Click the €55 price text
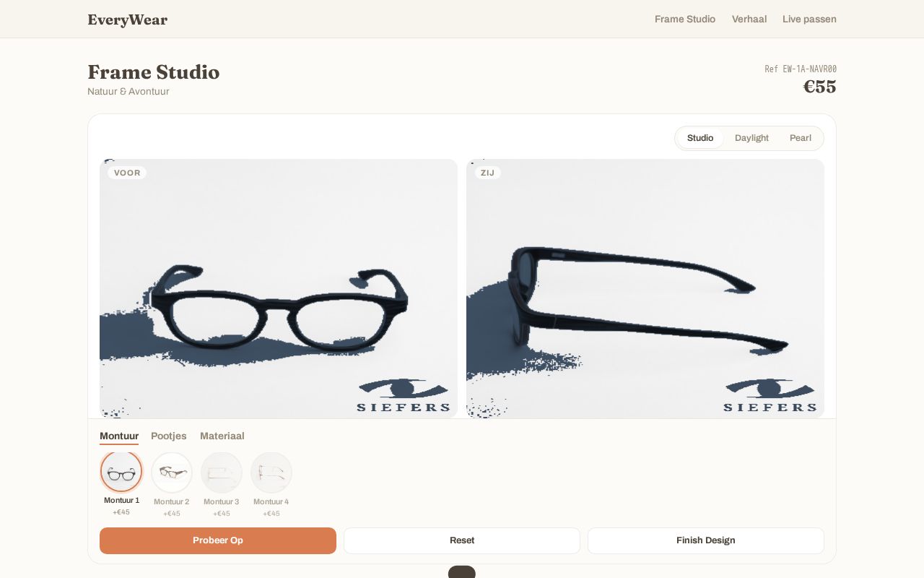The height and width of the screenshot is (578, 924). pyautogui.click(x=820, y=87)
